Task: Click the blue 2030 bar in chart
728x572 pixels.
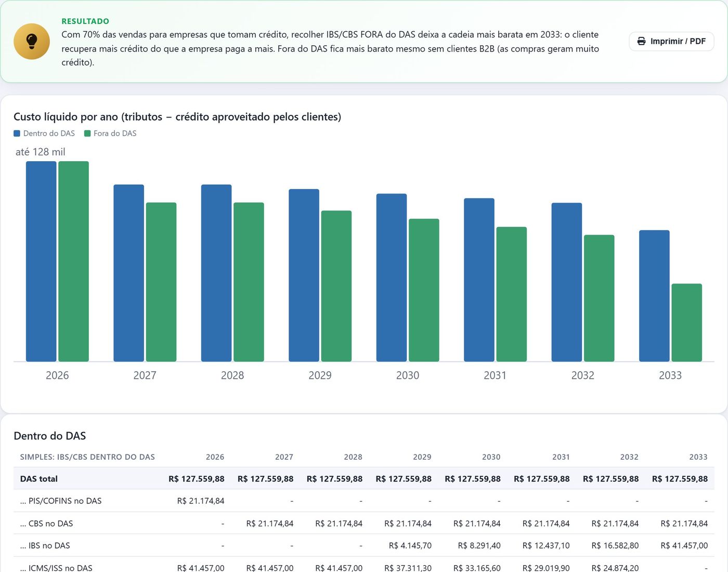Action: (x=392, y=277)
